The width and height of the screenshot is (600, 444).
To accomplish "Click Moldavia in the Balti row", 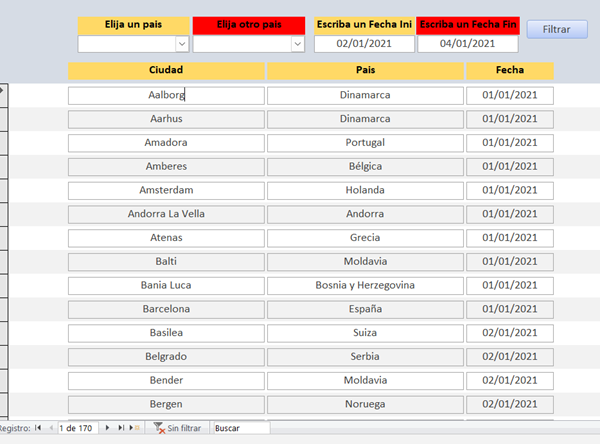I will pos(365,261).
